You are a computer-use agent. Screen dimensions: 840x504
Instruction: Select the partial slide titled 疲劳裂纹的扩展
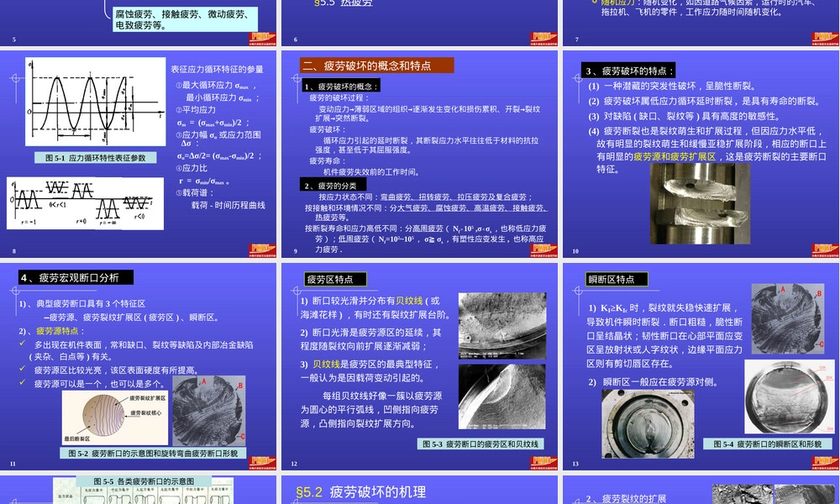(701, 490)
